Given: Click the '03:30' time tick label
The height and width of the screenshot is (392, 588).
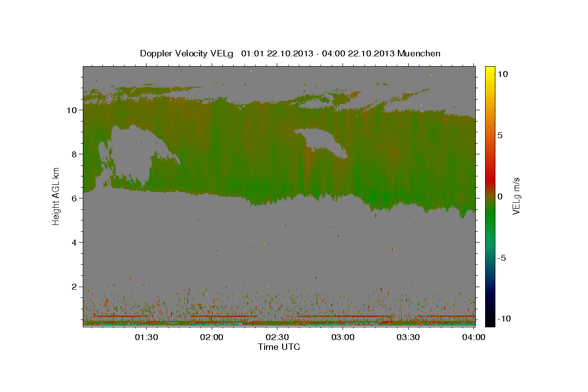Looking at the screenshot, I should point(409,337).
